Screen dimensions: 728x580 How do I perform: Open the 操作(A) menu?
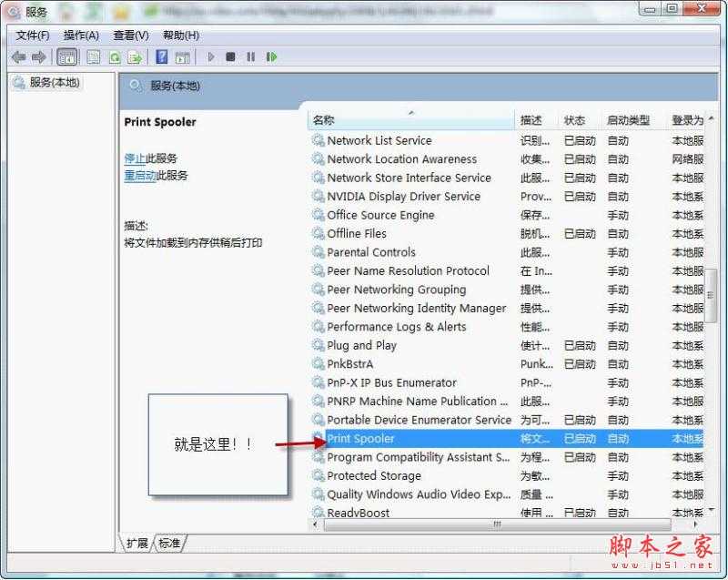(x=82, y=35)
